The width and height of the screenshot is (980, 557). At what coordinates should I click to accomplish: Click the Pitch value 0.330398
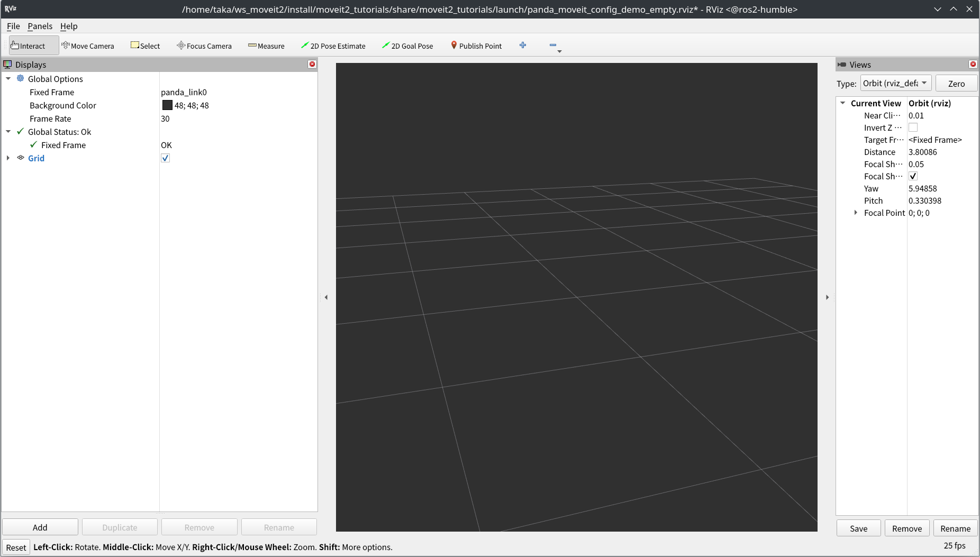[x=924, y=200]
